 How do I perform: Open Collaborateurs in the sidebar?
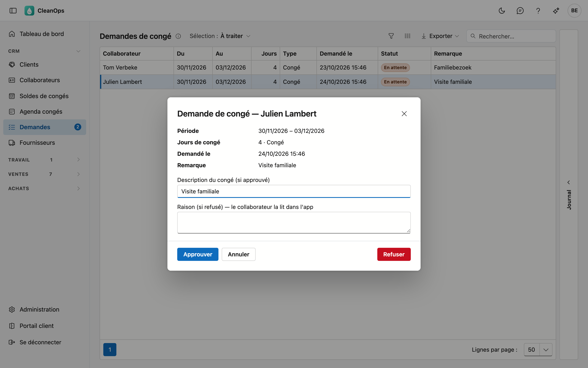pyautogui.click(x=45, y=80)
